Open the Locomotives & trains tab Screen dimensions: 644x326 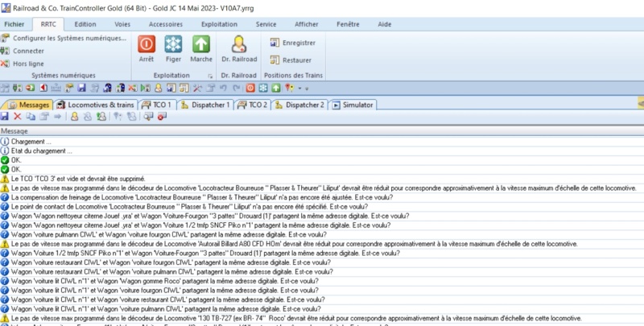pyautogui.click(x=96, y=105)
